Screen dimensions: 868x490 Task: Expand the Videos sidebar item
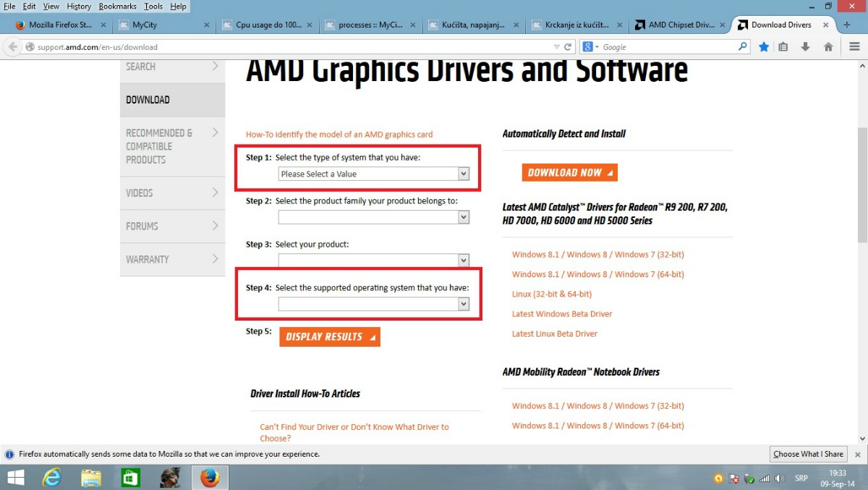tap(172, 193)
